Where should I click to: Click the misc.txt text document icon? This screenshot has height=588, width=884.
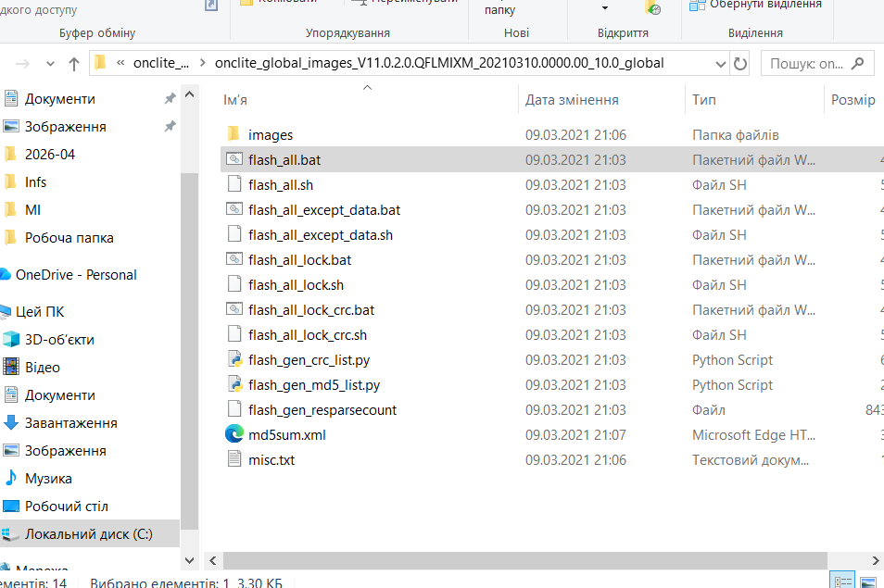[x=234, y=459]
